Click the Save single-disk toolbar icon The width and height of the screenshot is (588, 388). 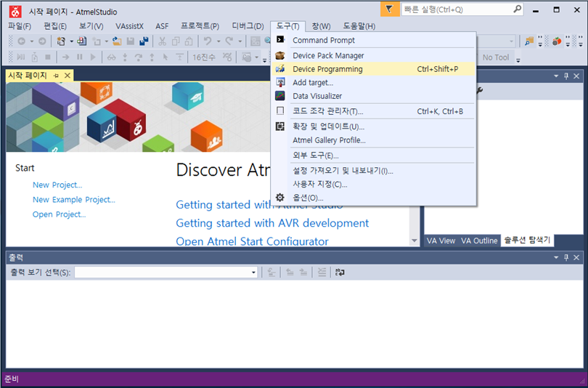point(130,41)
